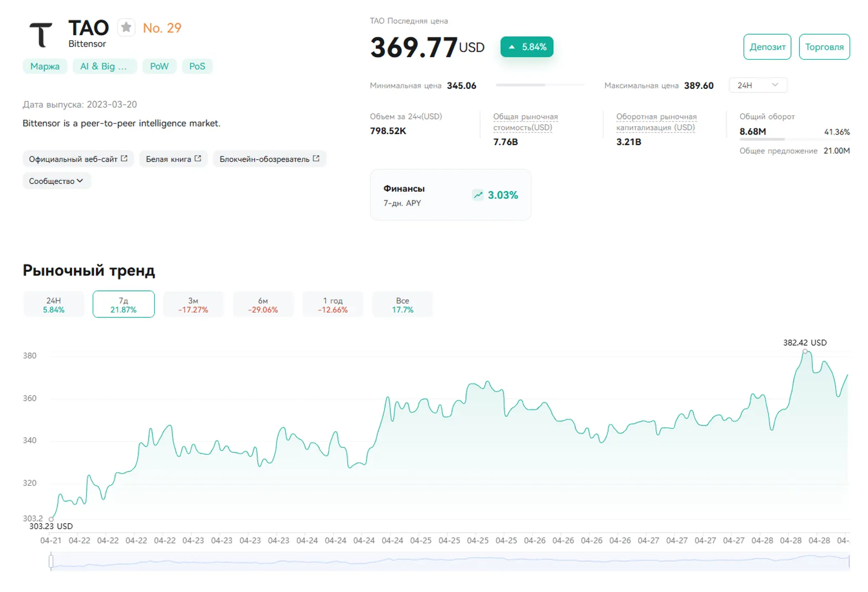Switch chart to 6м period

(x=263, y=304)
